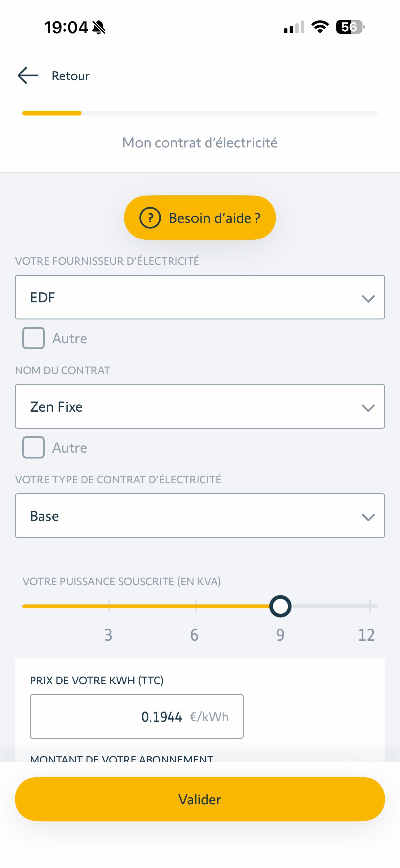Tap the silent mode bell icon

[99, 27]
